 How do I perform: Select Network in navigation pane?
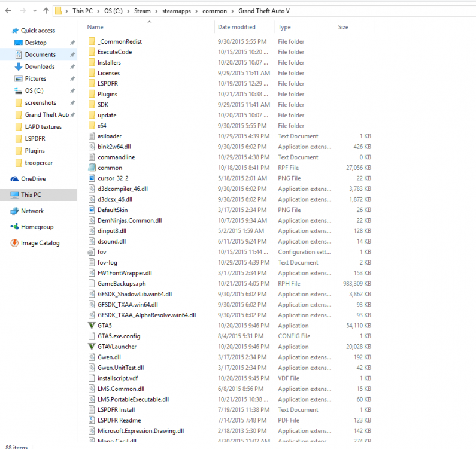[32, 211]
